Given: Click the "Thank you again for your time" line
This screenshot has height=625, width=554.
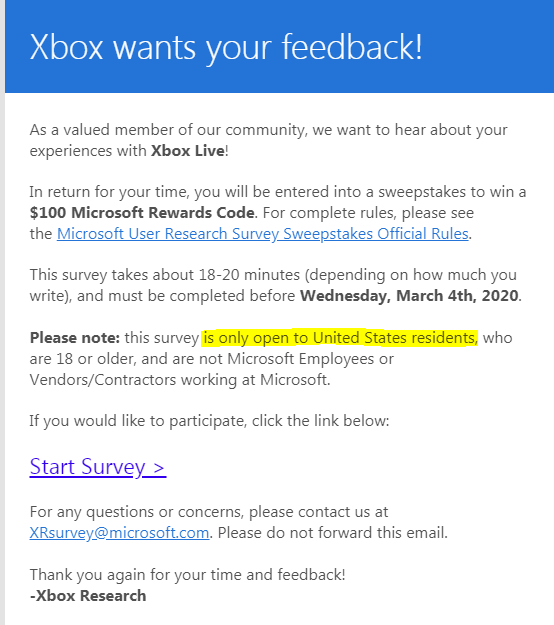Looking at the screenshot, I should click(x=187, y=575).
